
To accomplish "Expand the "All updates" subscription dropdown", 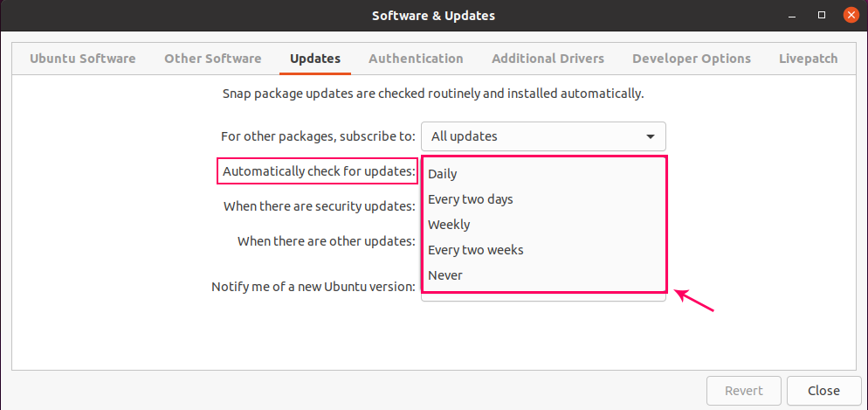I will 542,136.
